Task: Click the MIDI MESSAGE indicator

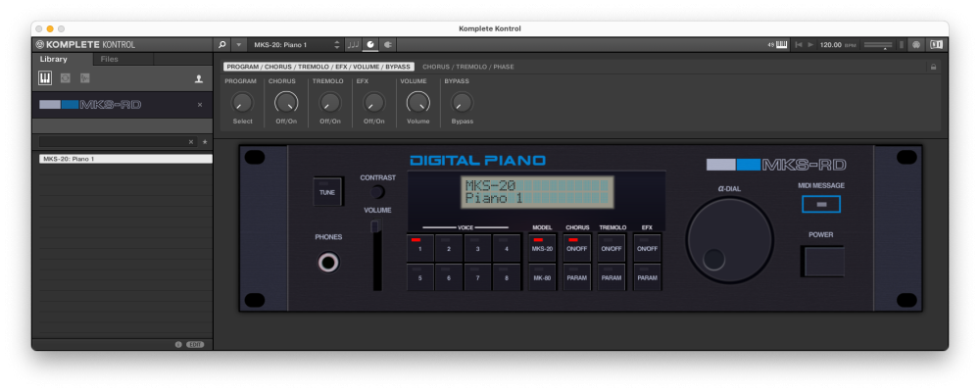Action: point(821,205)
